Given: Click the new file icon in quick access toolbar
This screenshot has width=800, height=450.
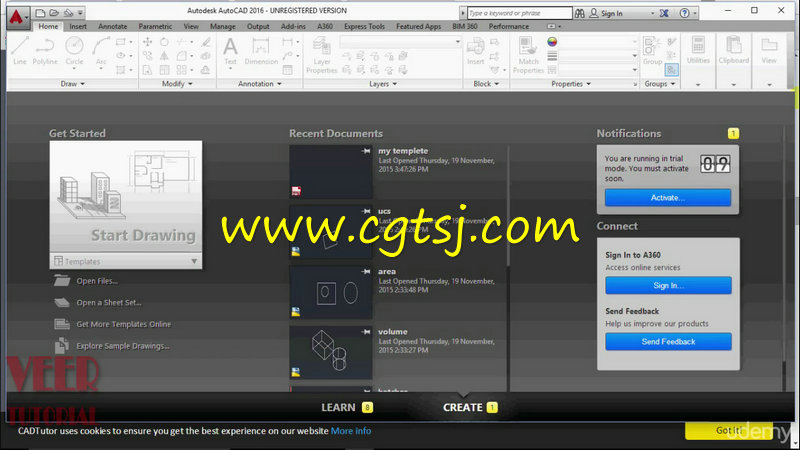Looking at the screenshot, I should coord(40,13).
